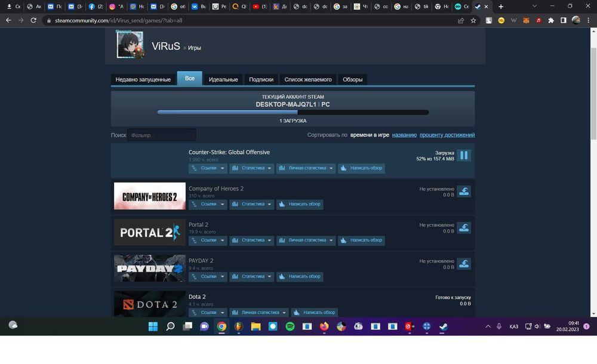This screenshot has height=364, width=597.
Task: Open Portal 2 game thumbnail
Action: click(150, 232)
